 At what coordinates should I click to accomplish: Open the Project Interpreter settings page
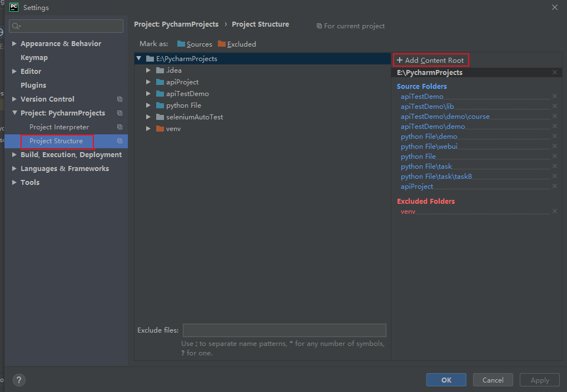[59, 127]
